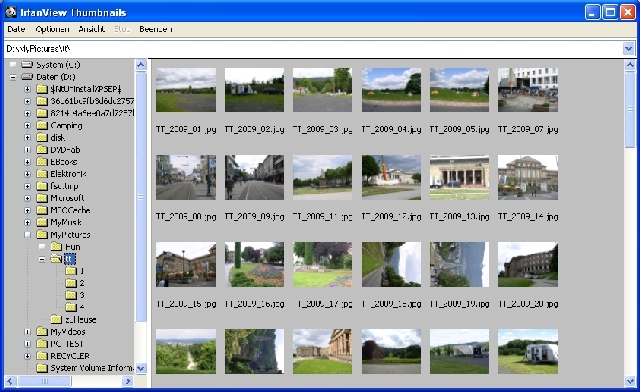
Task: Click the PC_TEST folder icon
Action: click(x=42, y=344)
